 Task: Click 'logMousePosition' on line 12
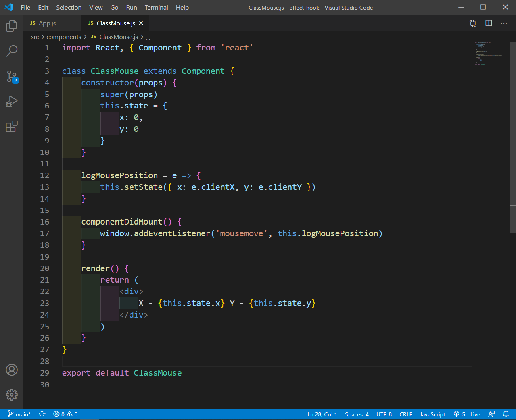119,175
